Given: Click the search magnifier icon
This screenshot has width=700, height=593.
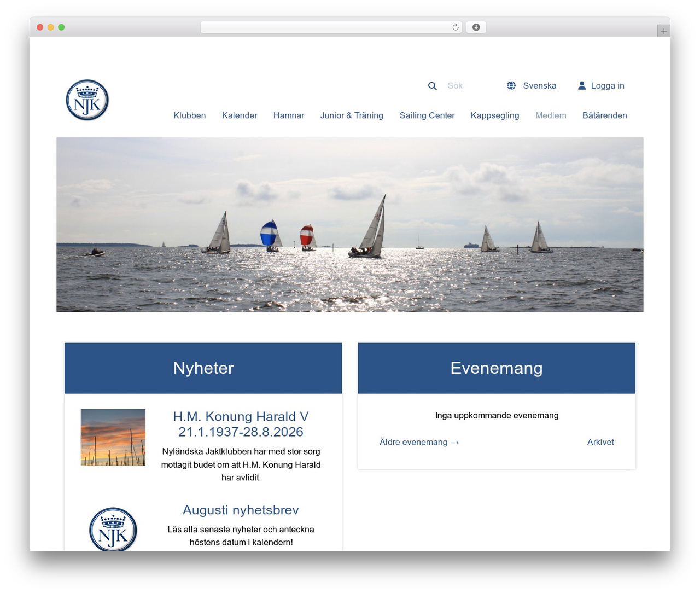Looking at the screenshot, I should [432, 86].
